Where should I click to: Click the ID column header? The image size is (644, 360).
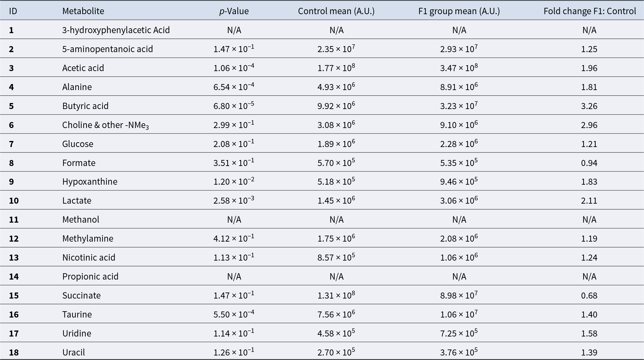13,11
